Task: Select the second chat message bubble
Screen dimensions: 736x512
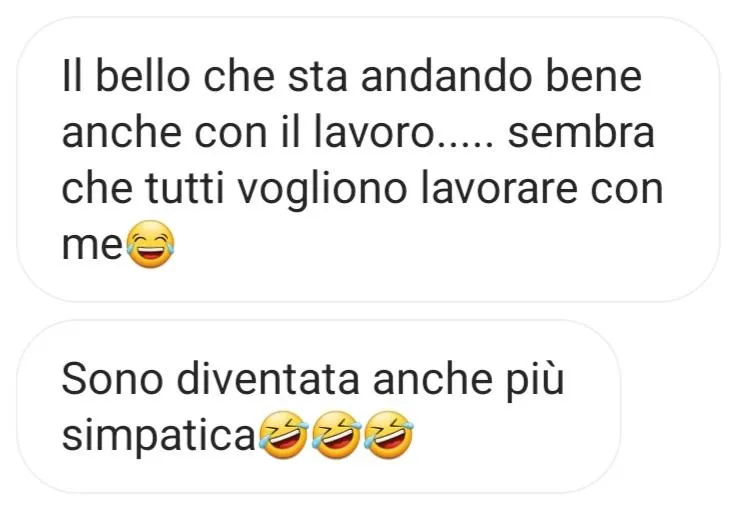Action: tap(319, 406)
